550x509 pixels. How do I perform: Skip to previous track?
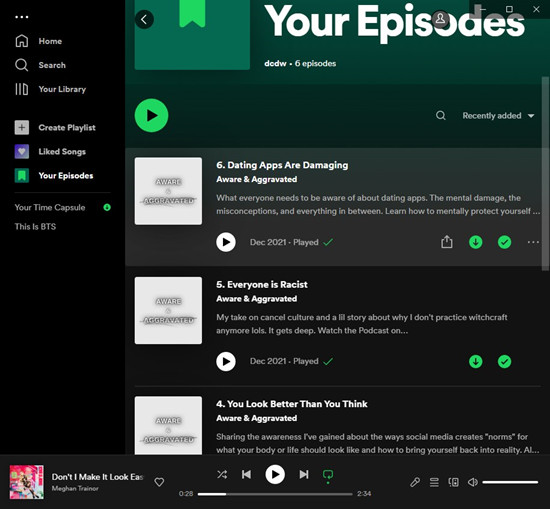[246, 475]
